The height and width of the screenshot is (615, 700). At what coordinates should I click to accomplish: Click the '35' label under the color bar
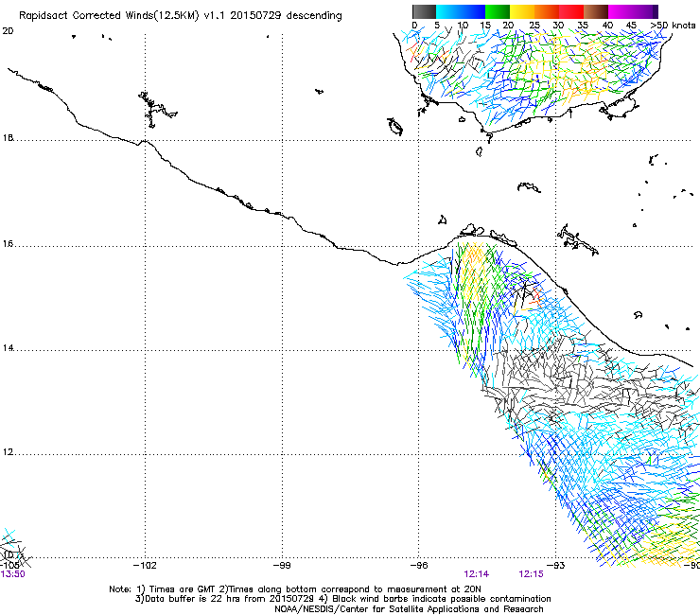click(x=583, y=26)
